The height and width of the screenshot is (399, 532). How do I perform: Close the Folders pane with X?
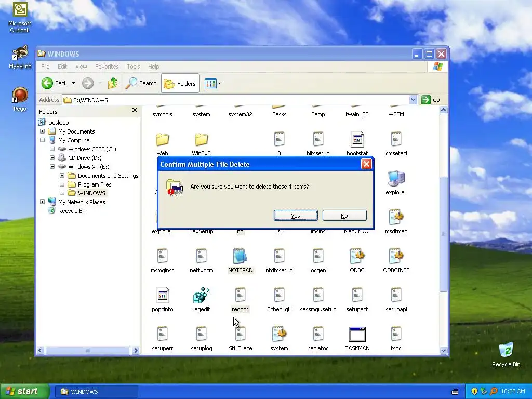click(135, 110)
